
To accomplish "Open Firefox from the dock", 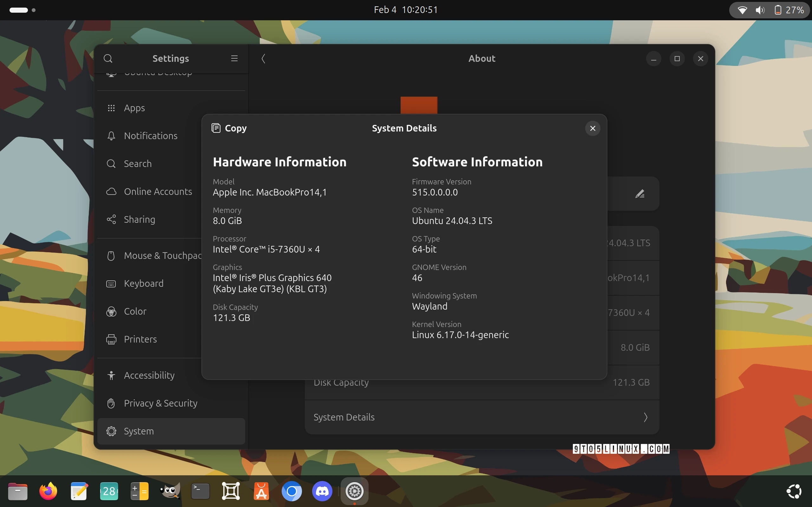I will (x=47, y=491).
